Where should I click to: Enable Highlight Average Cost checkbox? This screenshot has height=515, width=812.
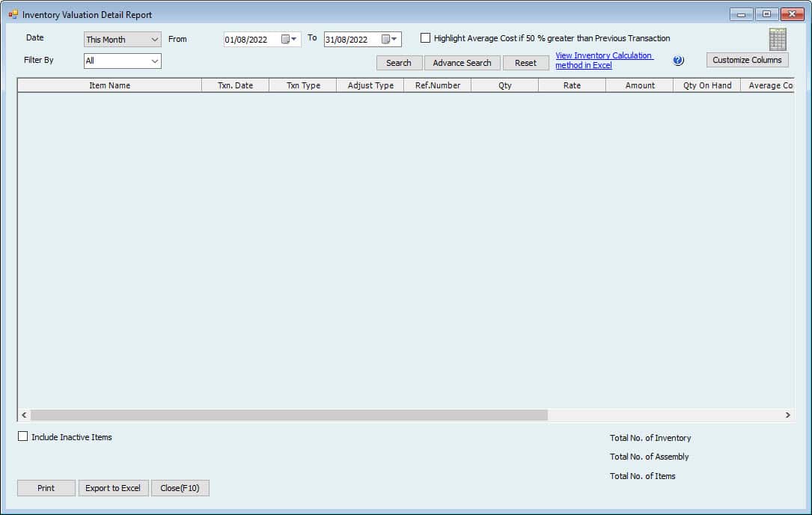425,38
